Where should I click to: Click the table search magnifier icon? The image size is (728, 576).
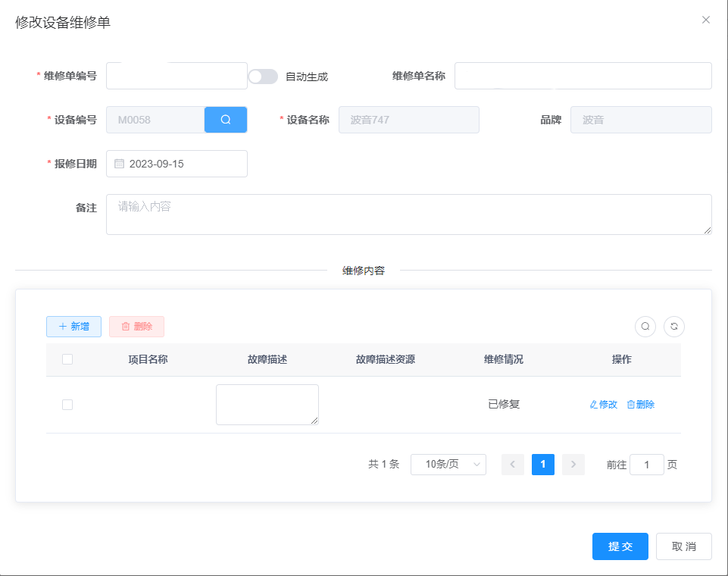(645, 327)
